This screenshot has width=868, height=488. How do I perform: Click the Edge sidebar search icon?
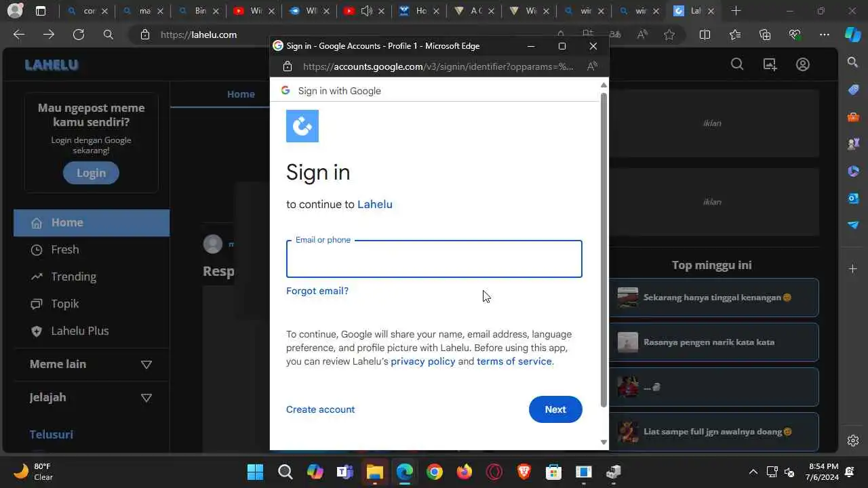click(x=853, y=62)
